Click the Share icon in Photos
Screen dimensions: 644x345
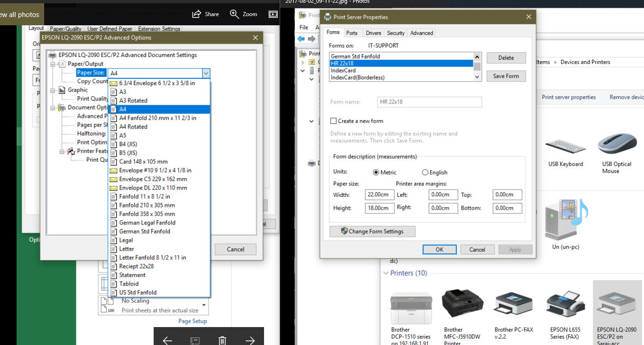pyautogui.click(x=197, y=14)
